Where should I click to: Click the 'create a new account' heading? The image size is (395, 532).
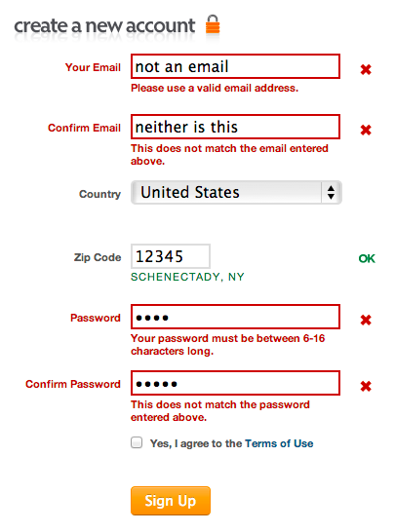[104, 25]
